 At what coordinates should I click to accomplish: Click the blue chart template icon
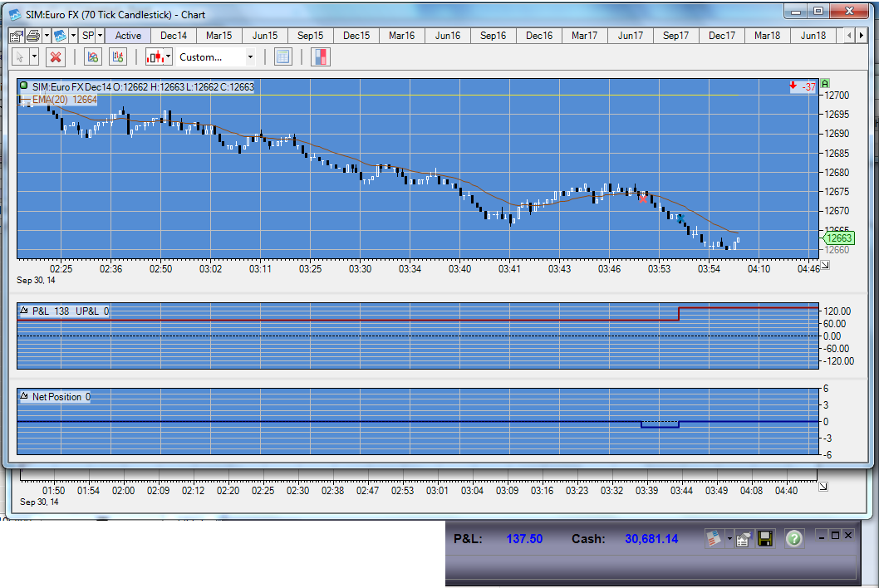pos(60,36)
